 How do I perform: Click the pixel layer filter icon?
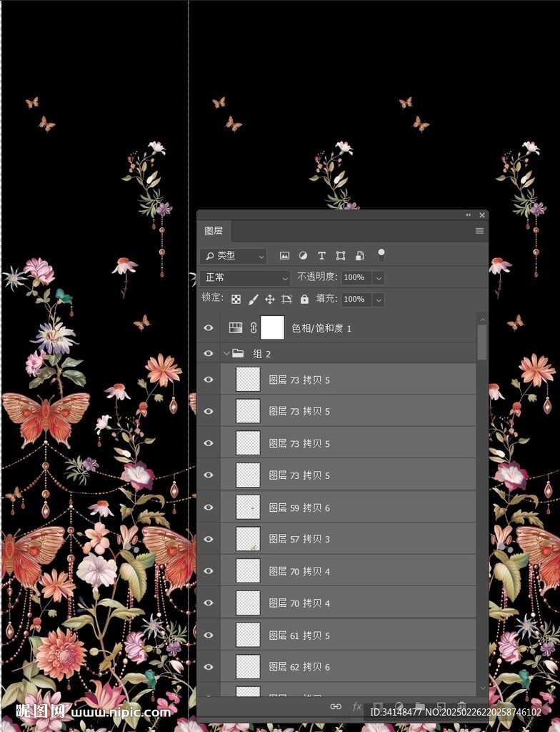(x=284, y=256)
